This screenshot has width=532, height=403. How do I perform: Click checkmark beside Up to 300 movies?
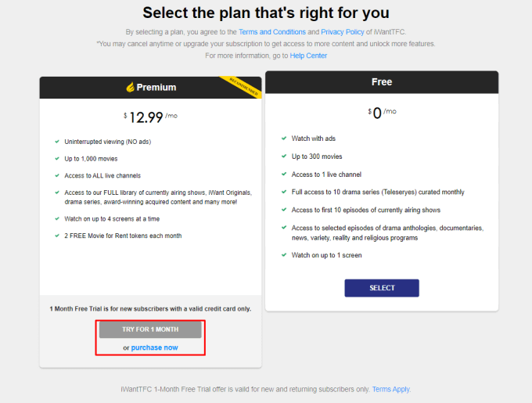coord(283,157)
